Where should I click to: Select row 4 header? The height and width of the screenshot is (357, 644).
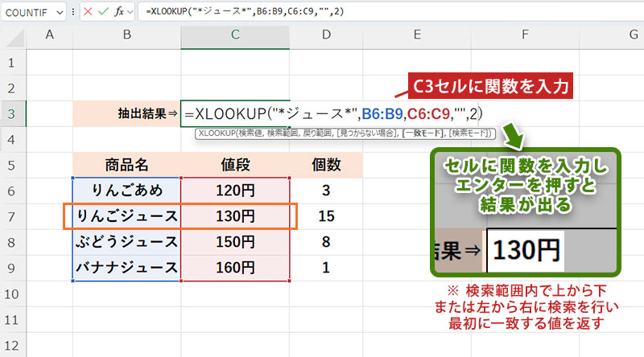pos(11,140)
